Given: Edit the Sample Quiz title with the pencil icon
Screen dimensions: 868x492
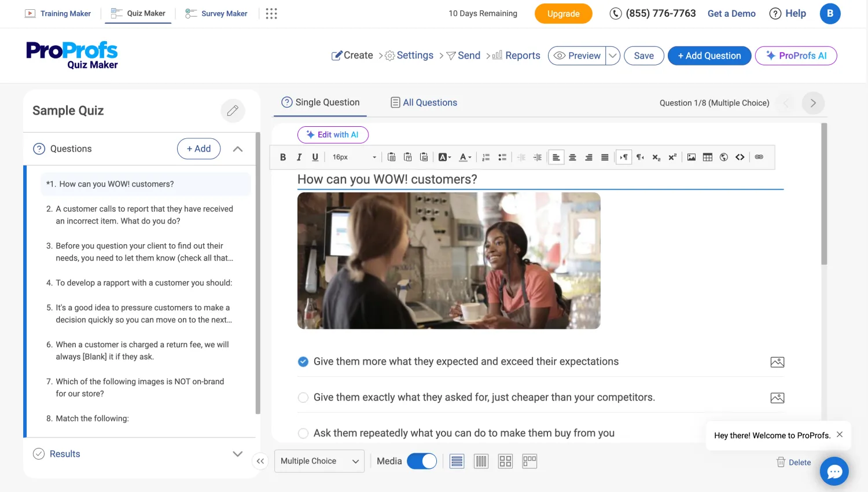Looking at the screenshot, I should 233,111.
